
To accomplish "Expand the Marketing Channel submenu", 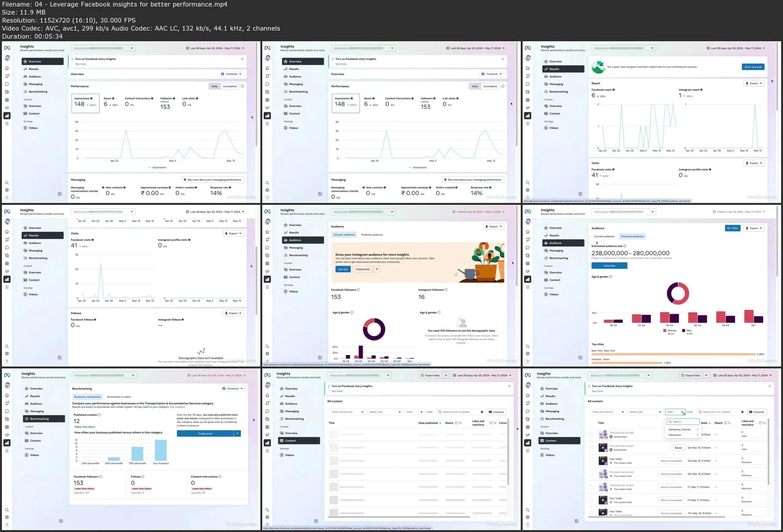I will [683, 430].
